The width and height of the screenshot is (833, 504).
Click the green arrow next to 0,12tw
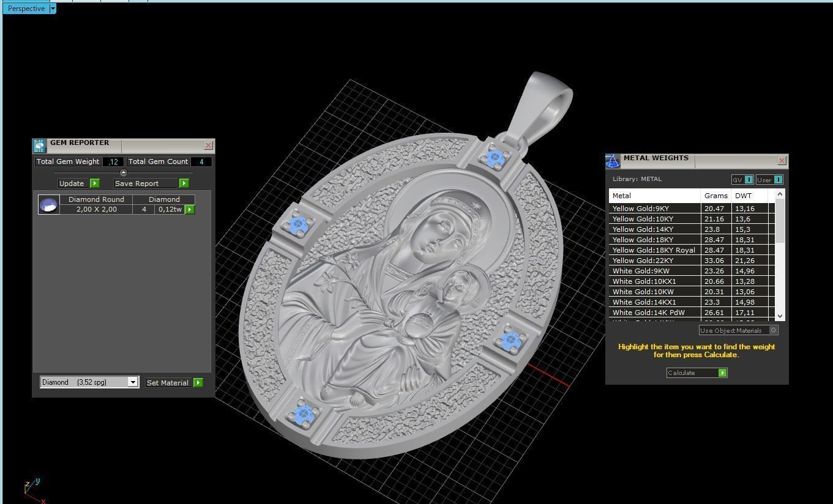point(190,209)
